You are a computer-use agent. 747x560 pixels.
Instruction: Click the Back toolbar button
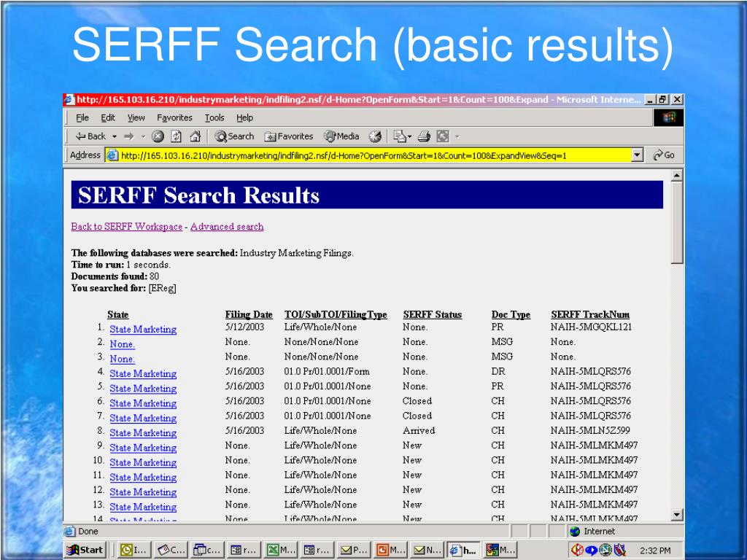[90, 136]
